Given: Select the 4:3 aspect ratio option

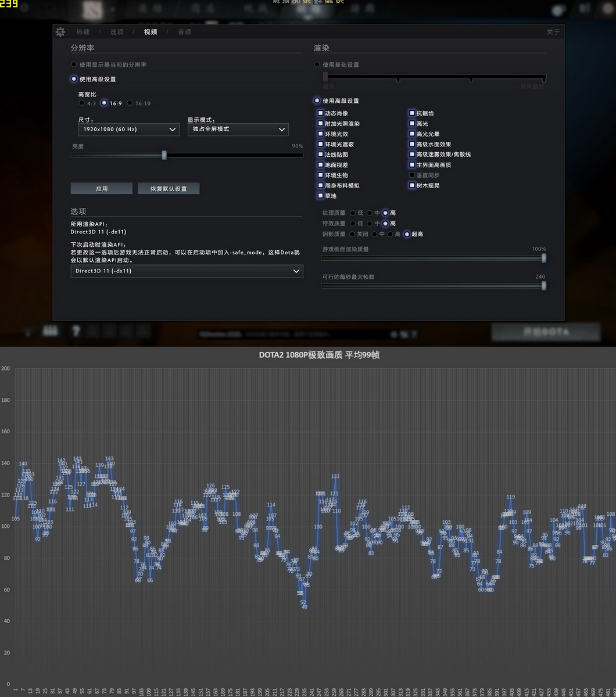Looking at the screenshot, I should (x=82, y=103).
